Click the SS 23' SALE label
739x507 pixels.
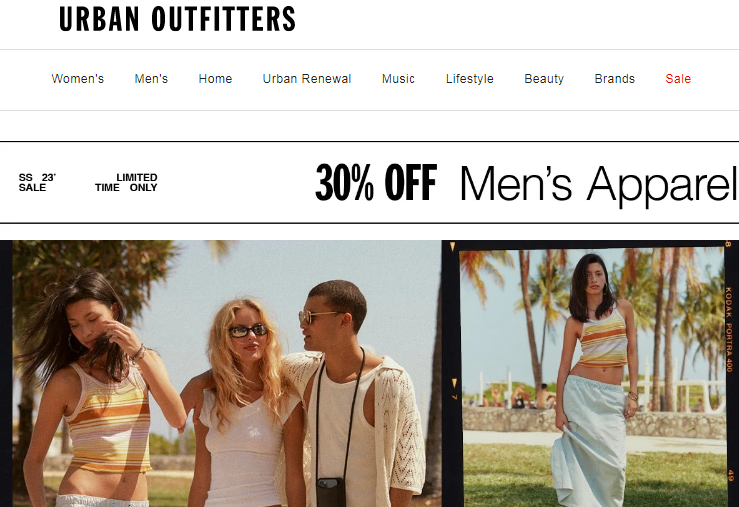(37, 182)
